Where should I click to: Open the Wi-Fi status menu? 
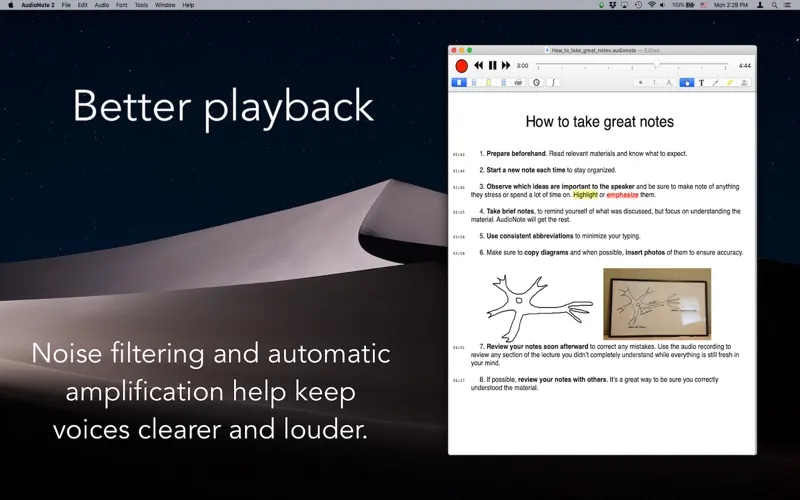(652, 5)
